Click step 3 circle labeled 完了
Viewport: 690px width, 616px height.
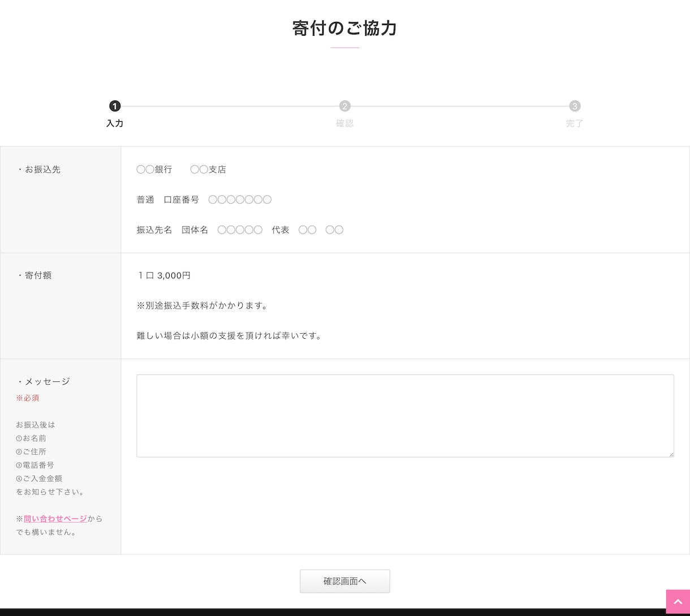click(575, 106)
